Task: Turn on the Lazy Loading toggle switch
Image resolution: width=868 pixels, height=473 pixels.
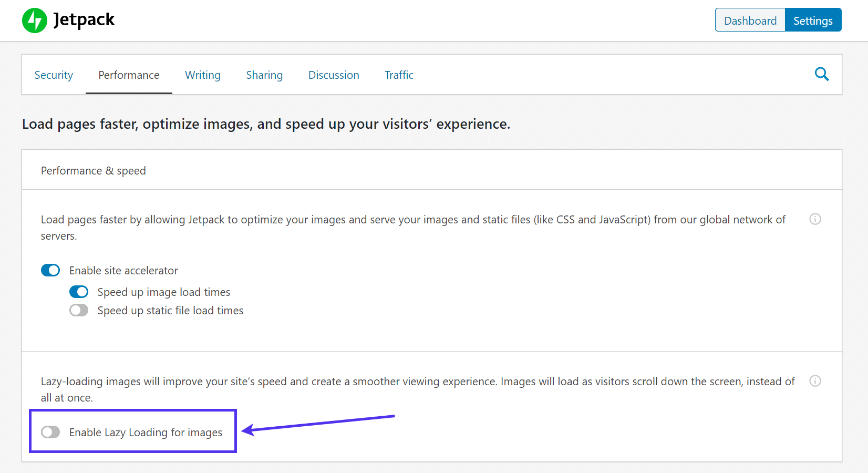Action: point(50,432)
